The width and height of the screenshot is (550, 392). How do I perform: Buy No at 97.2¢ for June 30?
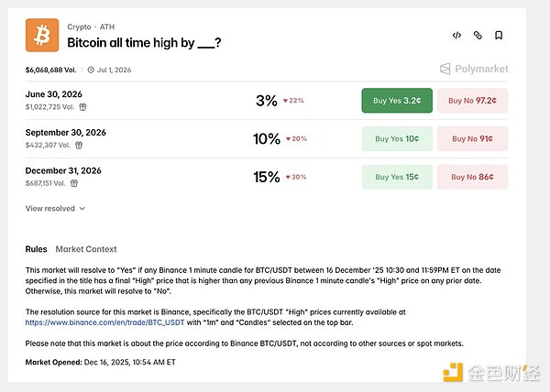[472, 101]
